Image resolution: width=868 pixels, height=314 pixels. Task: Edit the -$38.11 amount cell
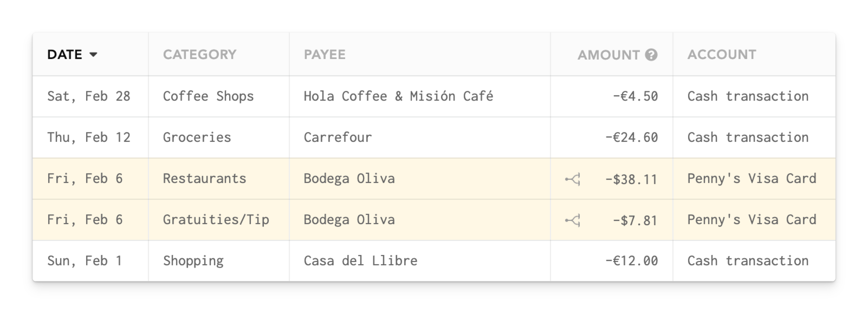(x=631, y=179)
